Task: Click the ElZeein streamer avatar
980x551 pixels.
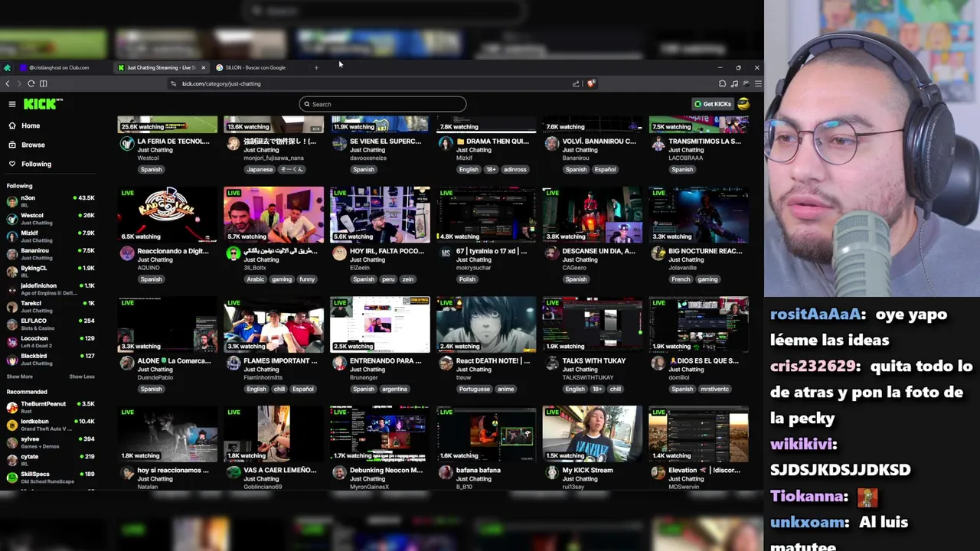Action: (x=339, y=253)
